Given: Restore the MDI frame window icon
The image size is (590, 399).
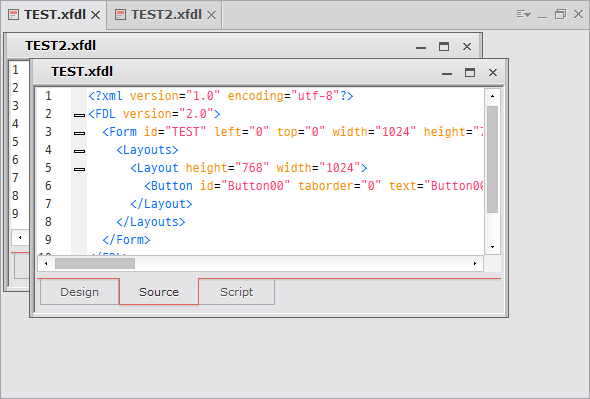Looking at the screenshot, I should pyautogui.click(x=560, y=15).
